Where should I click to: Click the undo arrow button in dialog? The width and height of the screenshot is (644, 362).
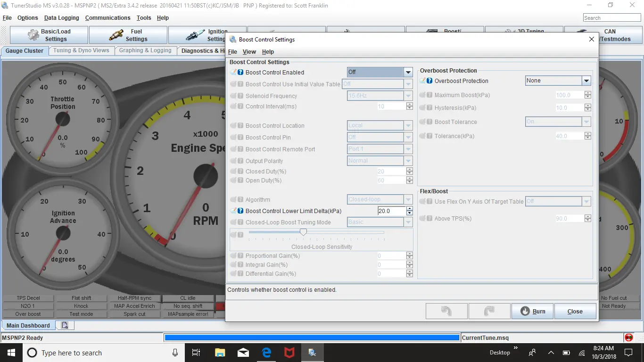pos(446,311)
